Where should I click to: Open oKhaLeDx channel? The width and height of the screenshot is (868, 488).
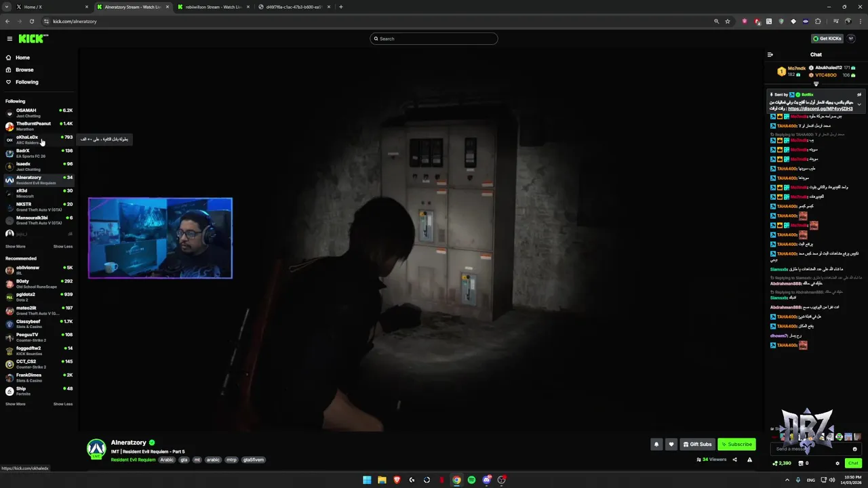(x=39, y=140)
